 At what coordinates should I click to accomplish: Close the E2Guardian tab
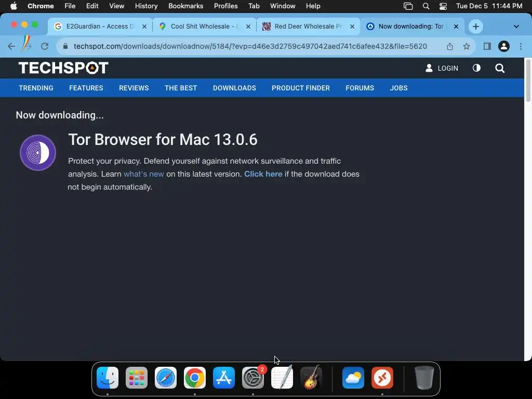click(x=144, y=26)
